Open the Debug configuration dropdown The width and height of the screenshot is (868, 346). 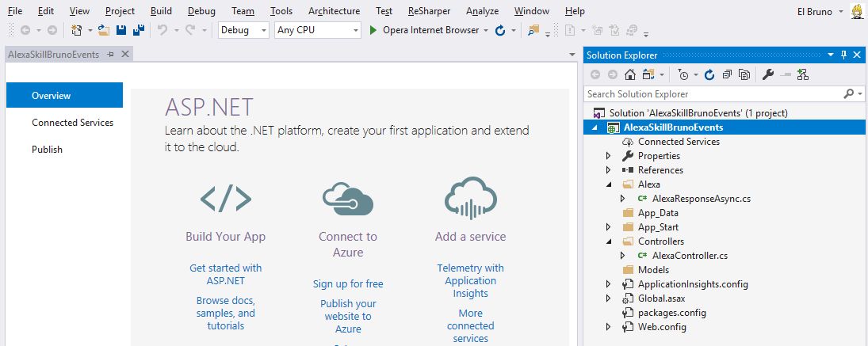tap(244, 30)
